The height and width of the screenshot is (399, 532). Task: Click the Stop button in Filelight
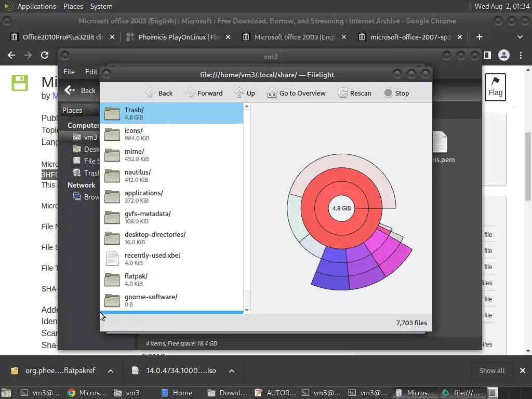click(396, 93)
